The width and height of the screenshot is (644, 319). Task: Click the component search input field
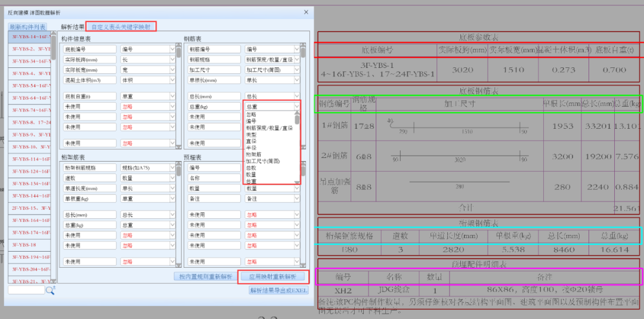[x=26, y=290]
